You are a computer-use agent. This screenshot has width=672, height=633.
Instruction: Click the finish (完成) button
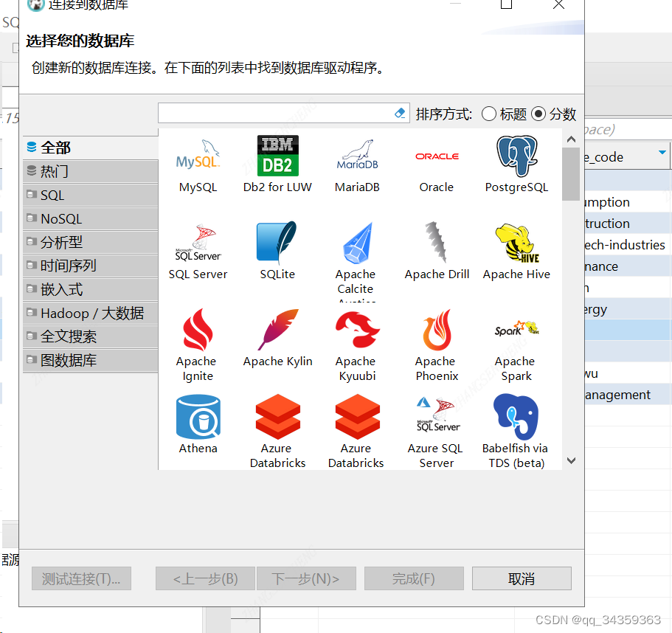pyautogui.click(x=414, y=578)
